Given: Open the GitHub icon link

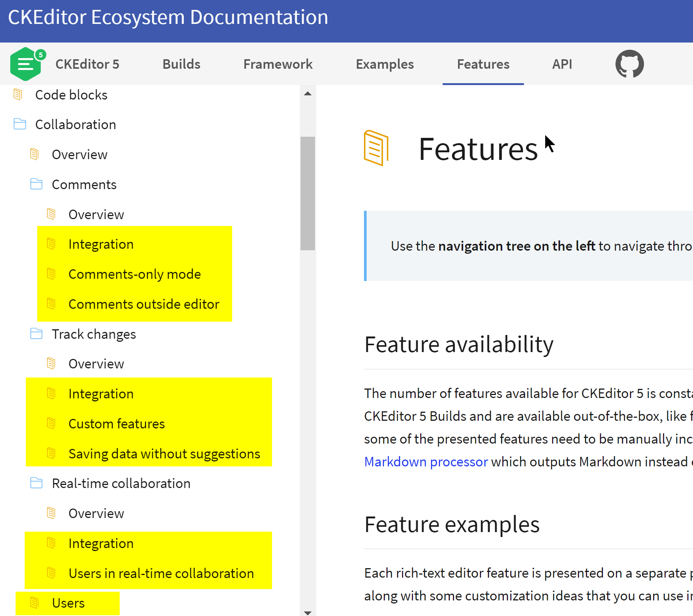Looking at the screenshot, I should (629, 64).
